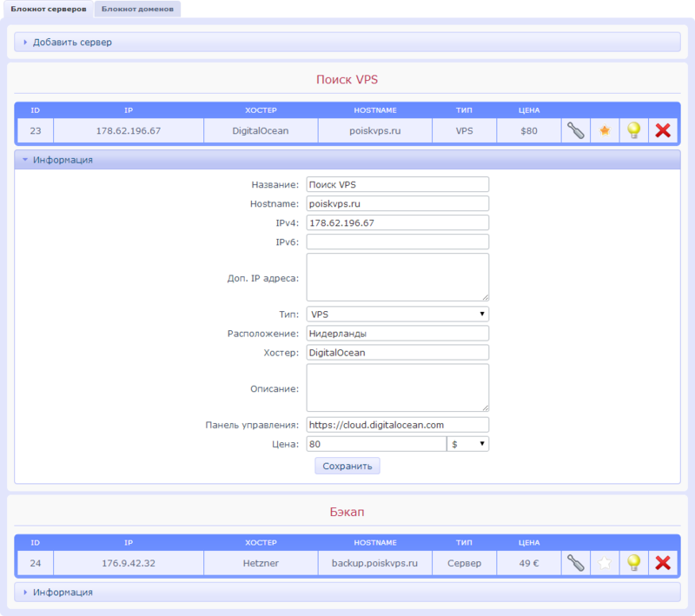This screenshot has height=616, width=695.
Task: Click the Описание textarea
Action: 398,388
